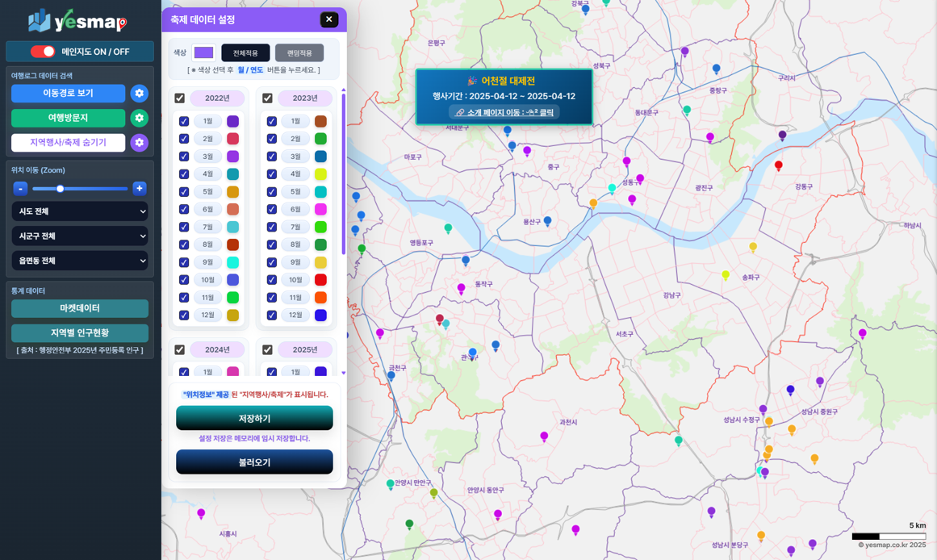Screen dimensions: 937x560
Task: Open green gear next to 여행방문지
Action: coord(139,118)
